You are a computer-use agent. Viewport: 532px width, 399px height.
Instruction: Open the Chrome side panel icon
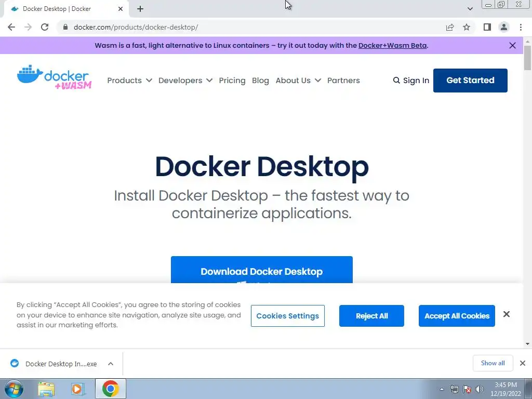coord(487,27)
